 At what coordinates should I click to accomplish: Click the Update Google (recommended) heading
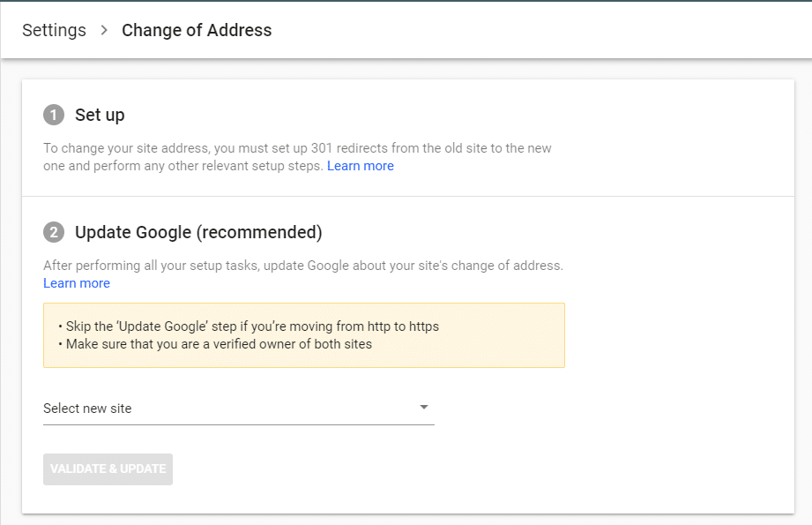point(198,232)
